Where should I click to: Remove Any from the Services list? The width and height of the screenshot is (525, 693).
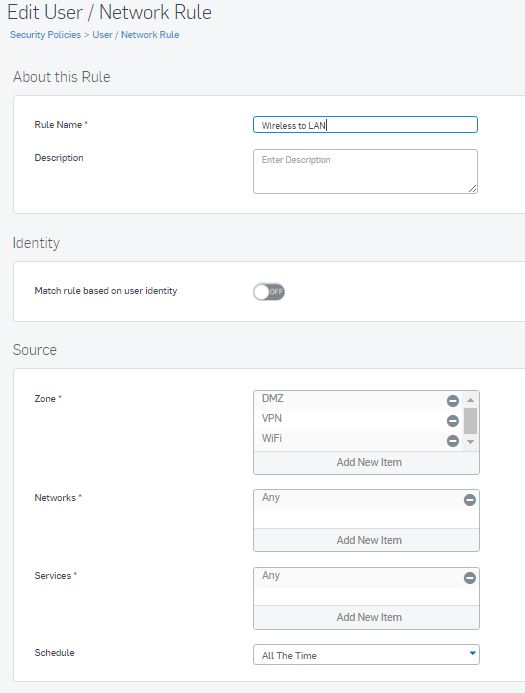coord(470,578)
